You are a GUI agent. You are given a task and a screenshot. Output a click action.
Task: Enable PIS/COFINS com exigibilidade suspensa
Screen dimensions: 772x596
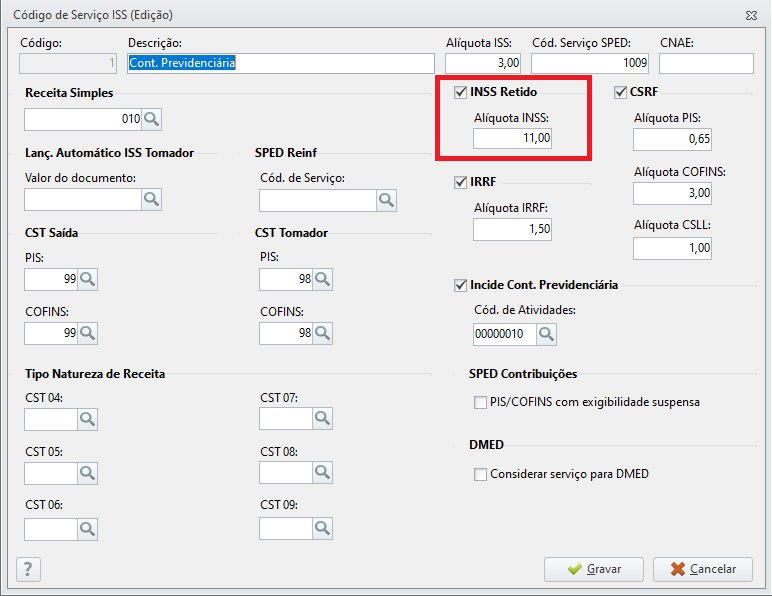(x=481, y=403)
